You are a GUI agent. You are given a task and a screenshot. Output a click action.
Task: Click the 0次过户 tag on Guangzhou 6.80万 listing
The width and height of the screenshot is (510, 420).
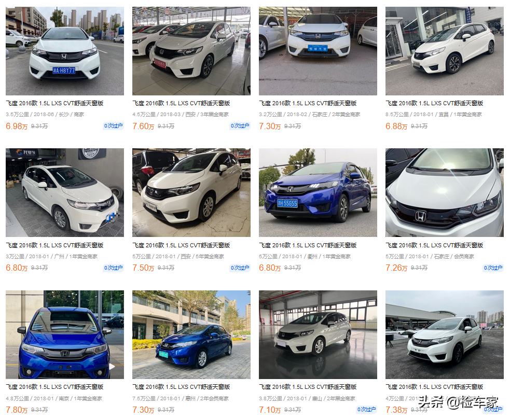click(114, 268)
